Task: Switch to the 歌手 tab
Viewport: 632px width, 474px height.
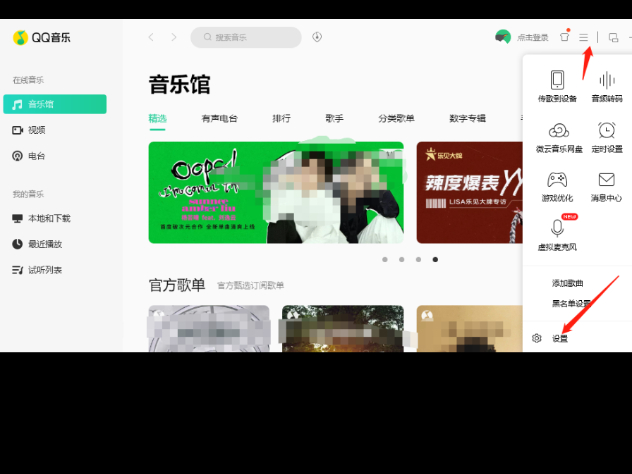Action: coord(334,118)
